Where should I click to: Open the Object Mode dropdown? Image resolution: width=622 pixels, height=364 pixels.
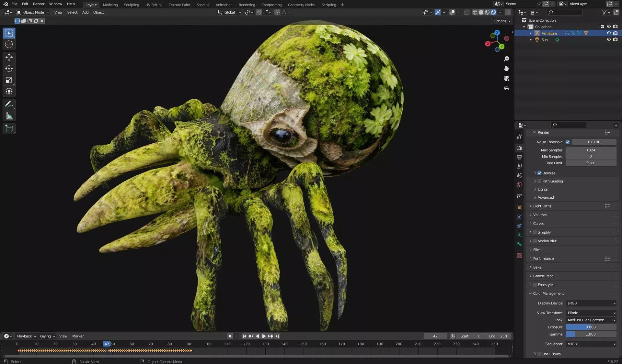tap(33, 12)
